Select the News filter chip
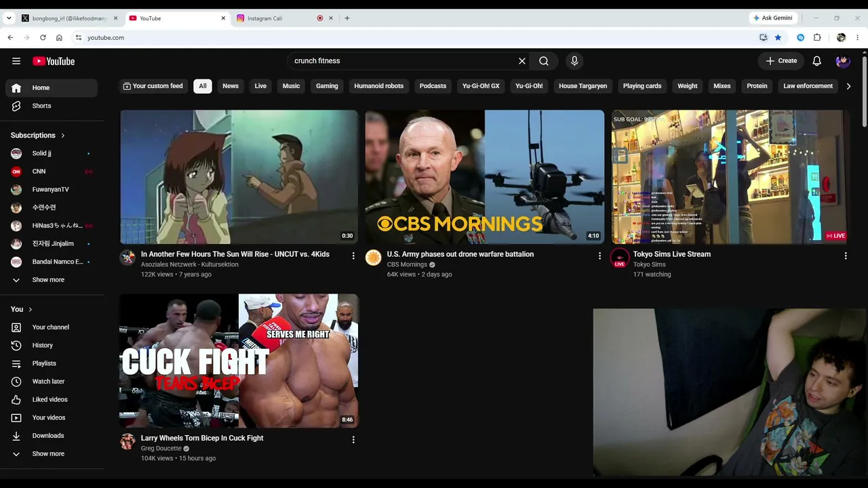The height and width of the screenshot is (488, 868). [231, 86]
